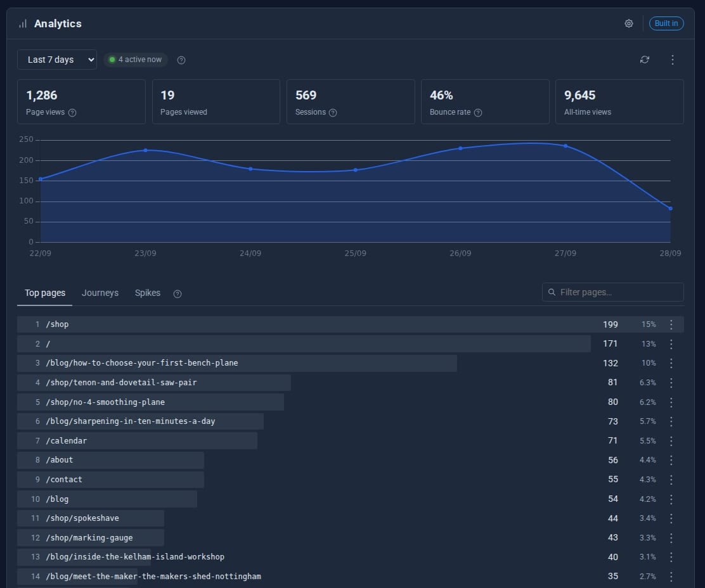Open row menu for meet-the-maker post

tap(671, 577)
